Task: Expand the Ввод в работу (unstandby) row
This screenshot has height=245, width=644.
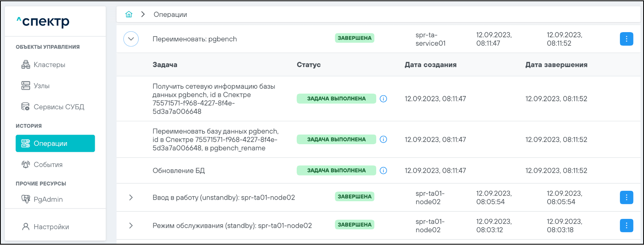Action: [131, 198]
